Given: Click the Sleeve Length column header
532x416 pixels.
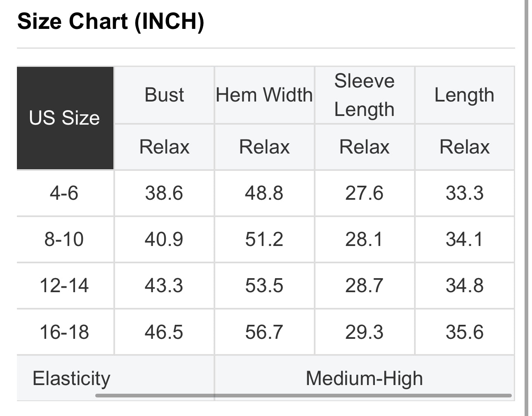Looking at the screenshot, I should (x=364, y=95).
